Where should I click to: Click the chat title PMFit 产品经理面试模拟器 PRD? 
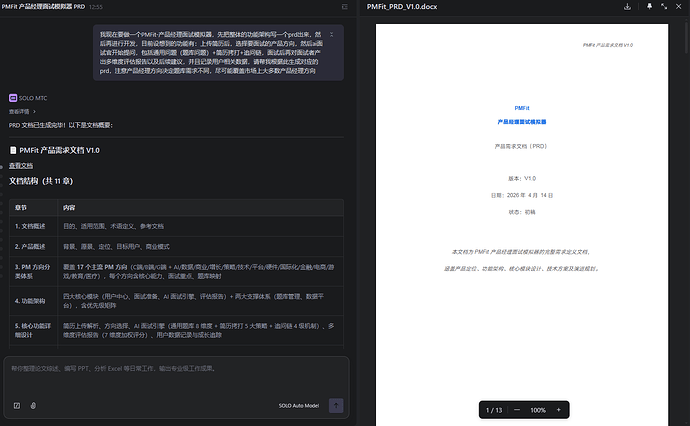click(x=43, y=7)
